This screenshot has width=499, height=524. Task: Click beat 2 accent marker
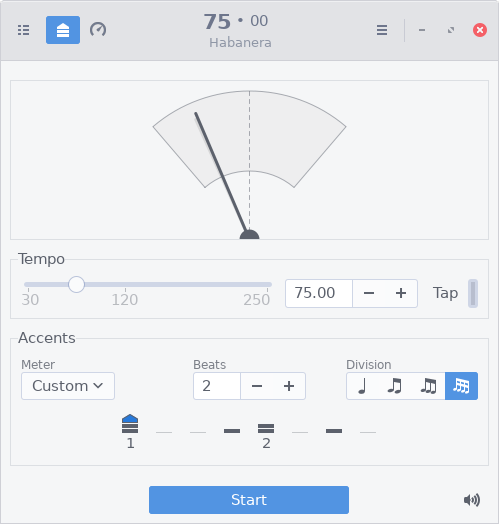[x=266, y=428]
